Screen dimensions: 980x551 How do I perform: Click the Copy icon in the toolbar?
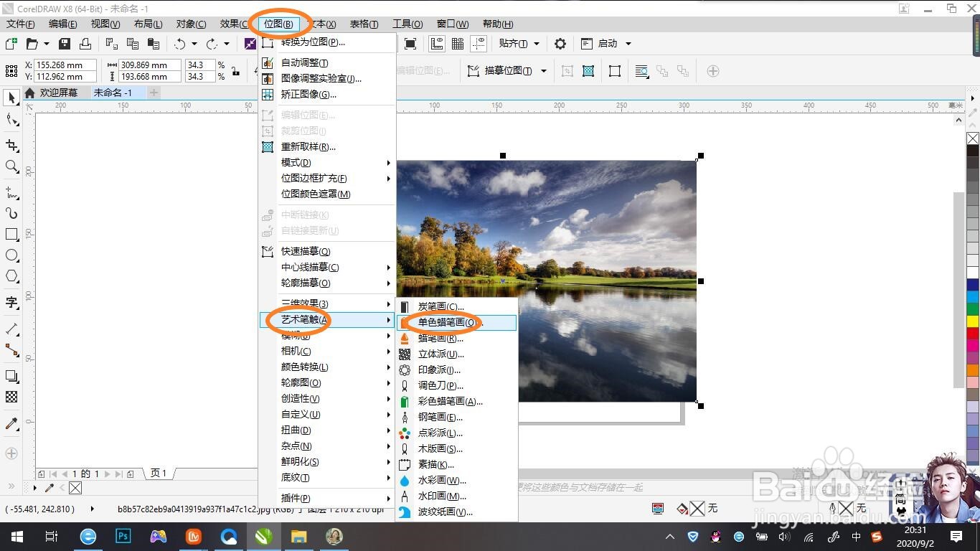pos(132,44)
